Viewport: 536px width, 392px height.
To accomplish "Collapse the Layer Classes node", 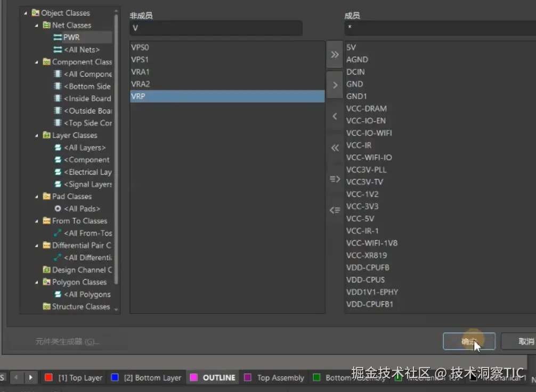I will coord(37,135).
